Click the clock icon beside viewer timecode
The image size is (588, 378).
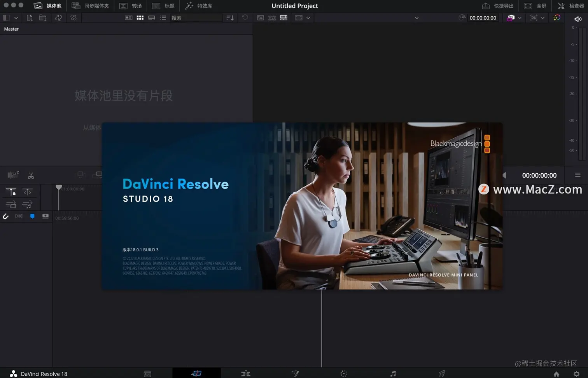pos(462,18)
